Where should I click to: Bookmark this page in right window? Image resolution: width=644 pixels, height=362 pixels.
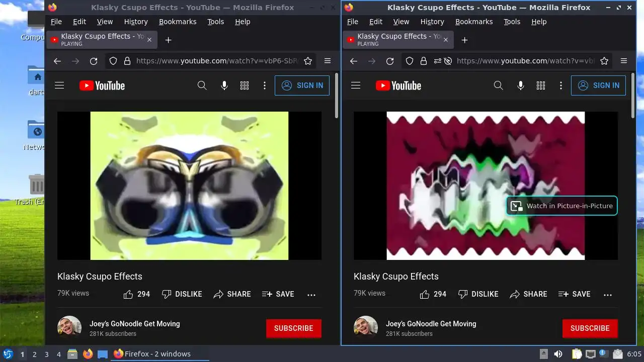point(604,61)
